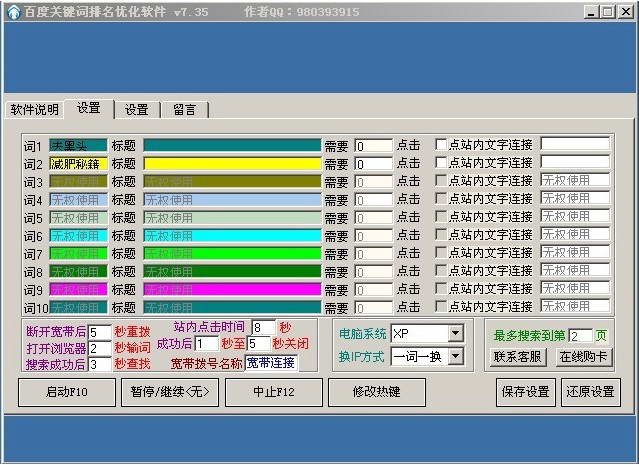Open the 软件说明 tab
The image size is (639, 465).
pos(35,110)
